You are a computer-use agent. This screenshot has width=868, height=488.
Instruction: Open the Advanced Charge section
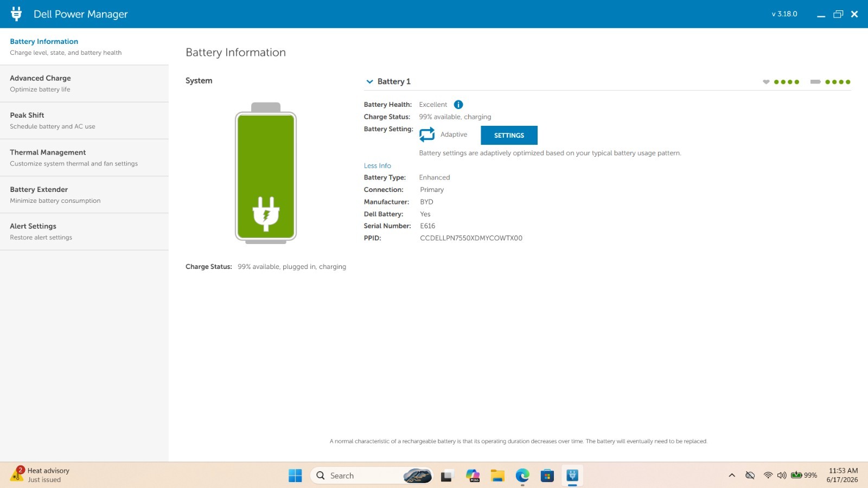[x=84, y=84]
